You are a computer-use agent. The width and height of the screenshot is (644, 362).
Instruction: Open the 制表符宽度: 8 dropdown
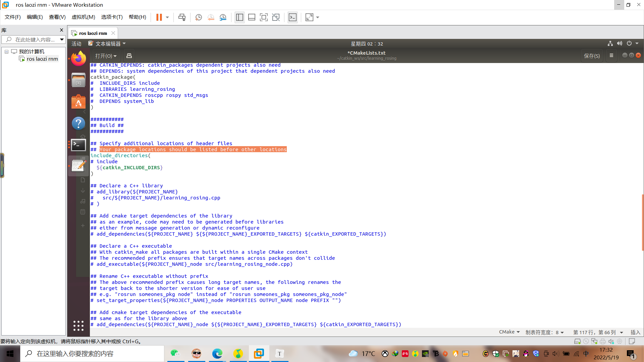(545, 332)
